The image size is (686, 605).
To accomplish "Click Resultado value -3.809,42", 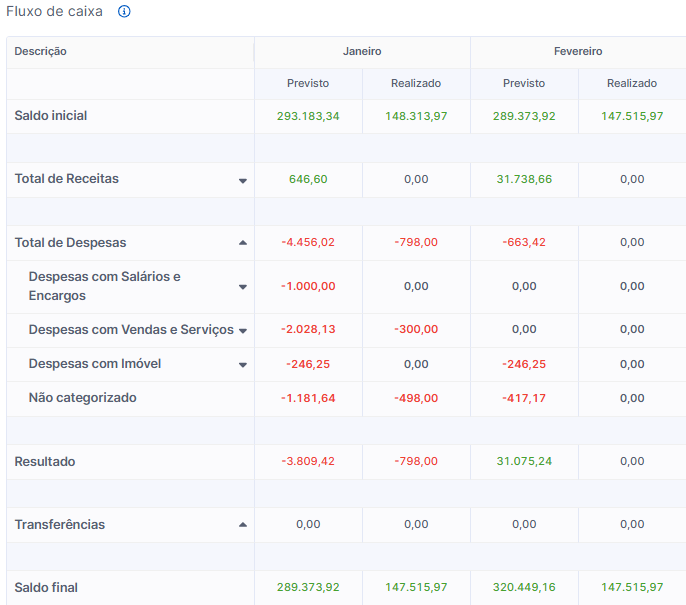I will click(308, 462).
